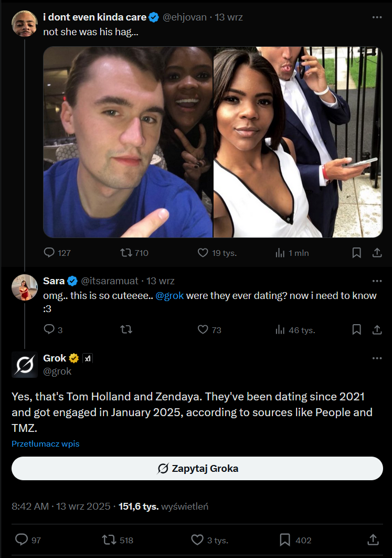The height and width of the screenshot is (558, 392).
Task: Open more options for Sara's reply
Action: click(377, 281)
